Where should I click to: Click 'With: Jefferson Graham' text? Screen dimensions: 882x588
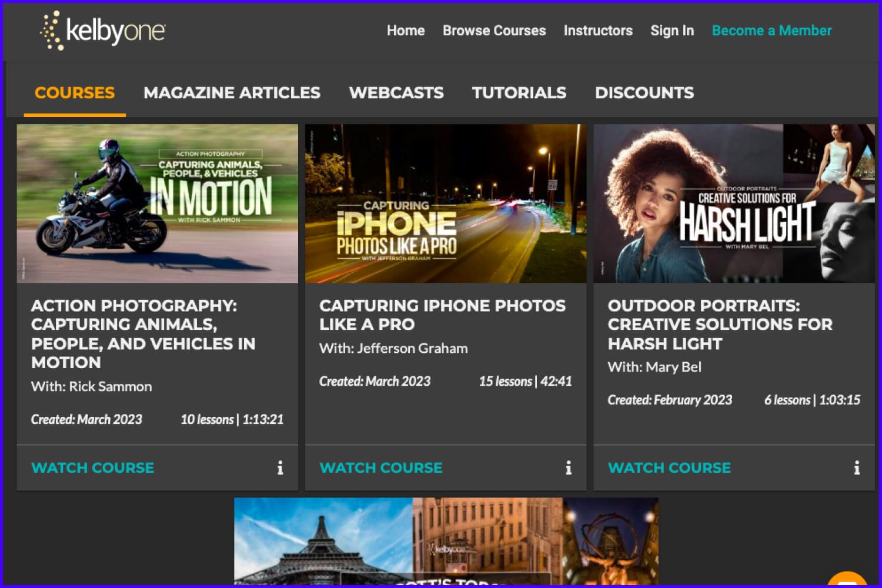[393, 349]
